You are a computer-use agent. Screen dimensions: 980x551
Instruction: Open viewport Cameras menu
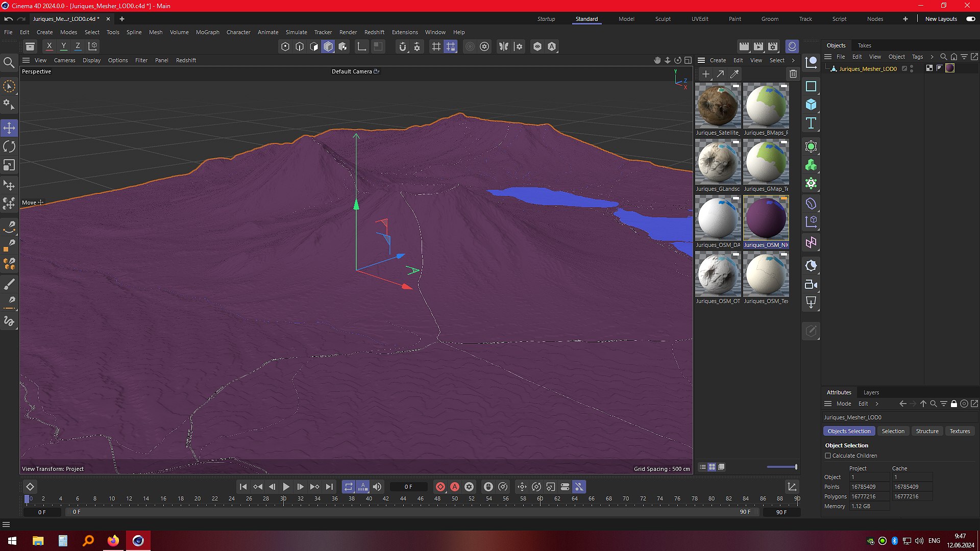65,60
